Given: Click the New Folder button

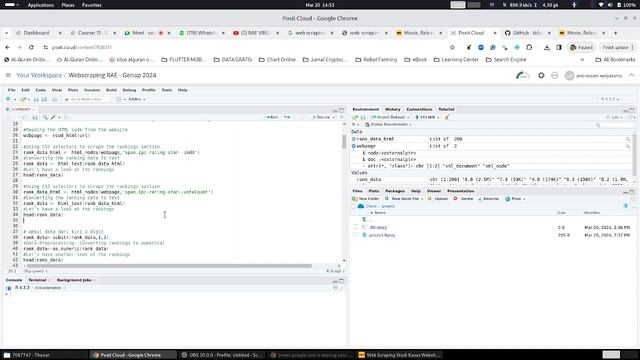Looking at the screenshot, I should pos(366,199).
